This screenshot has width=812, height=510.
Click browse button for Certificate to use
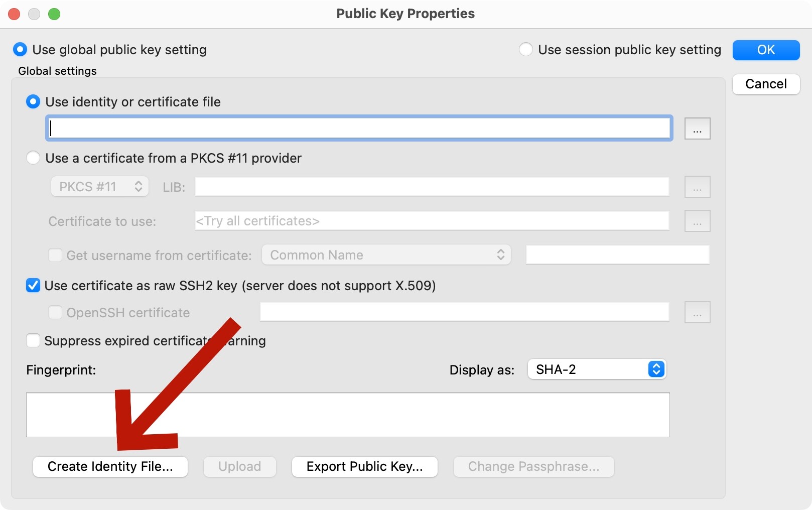[697, 221]
